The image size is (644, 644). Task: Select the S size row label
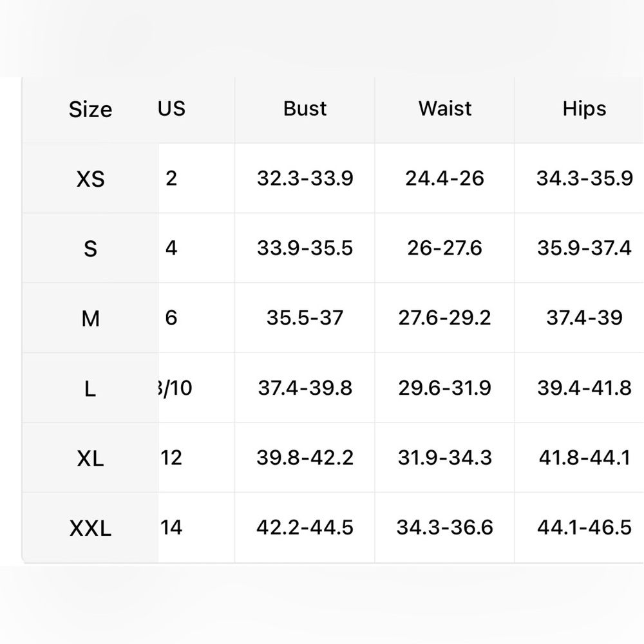tap(90, 249)
